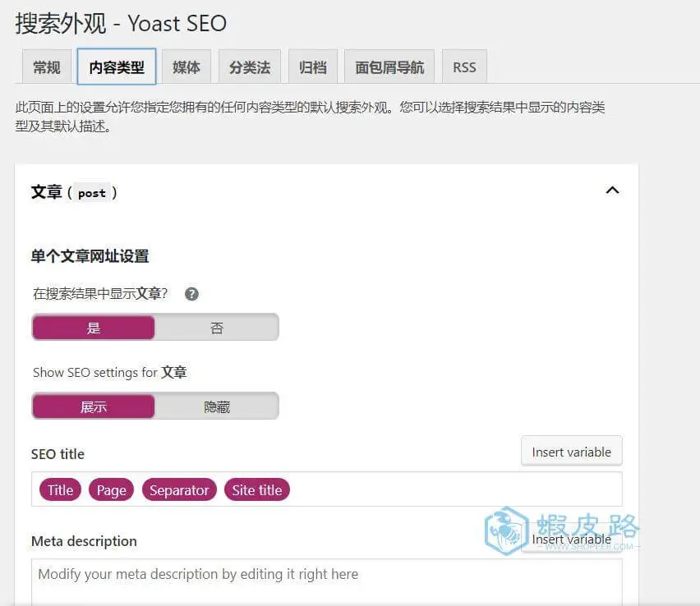700x606 pixels.
Task: Select the 内容类型 tab
Action: [117, 67]
